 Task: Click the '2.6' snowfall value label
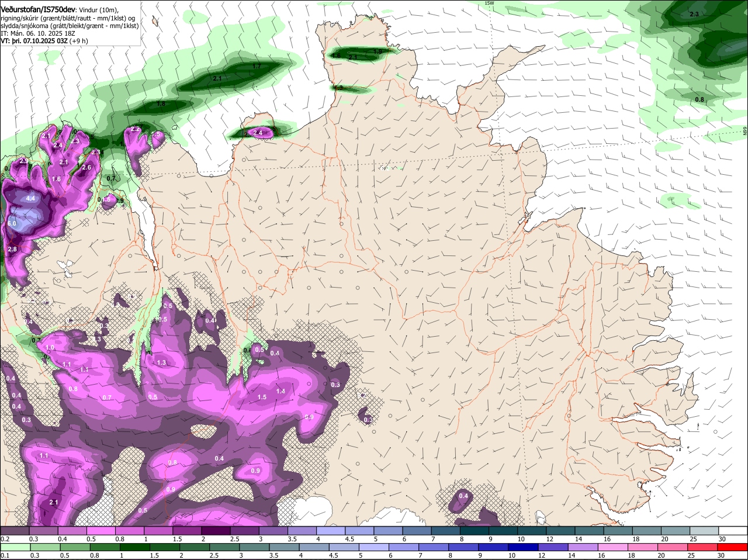click(86, 168)
